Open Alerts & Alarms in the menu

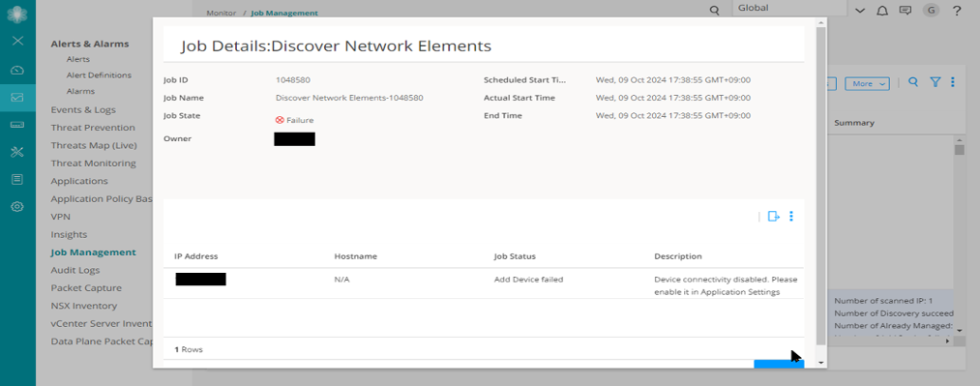coord(90,44)
